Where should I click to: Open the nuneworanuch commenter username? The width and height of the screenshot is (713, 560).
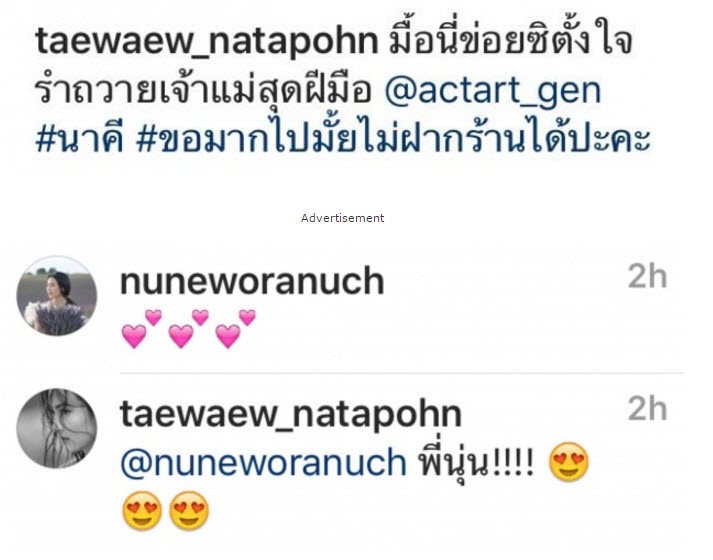click(252, 281)
